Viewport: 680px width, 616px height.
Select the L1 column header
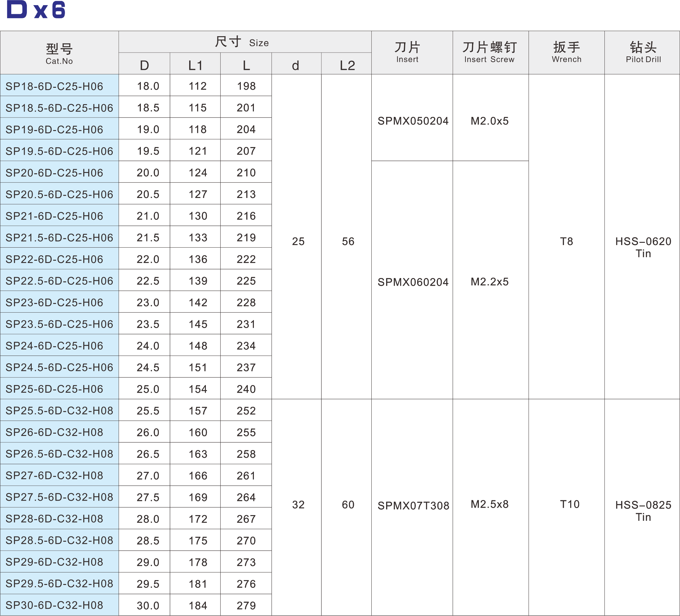(195, 64)
